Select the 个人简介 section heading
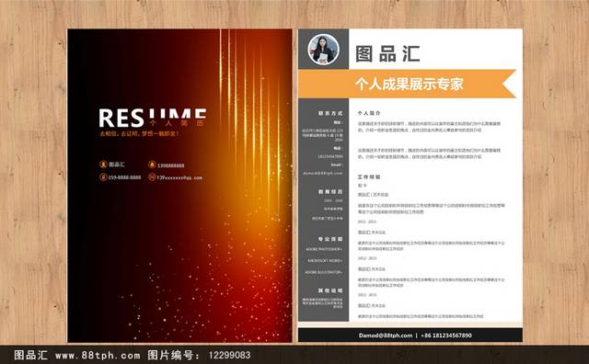Viewport: 589px width, 364px height. pos(369,112)
